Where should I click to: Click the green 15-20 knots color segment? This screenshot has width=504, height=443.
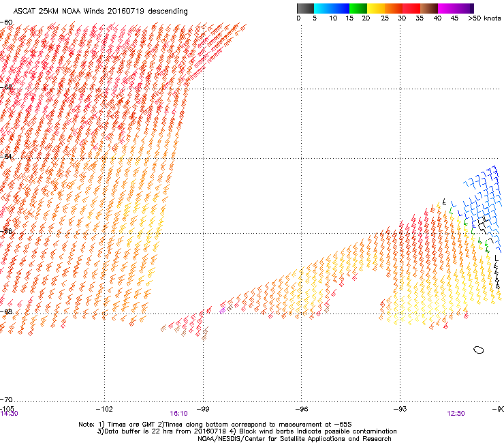tap(358, 8)
